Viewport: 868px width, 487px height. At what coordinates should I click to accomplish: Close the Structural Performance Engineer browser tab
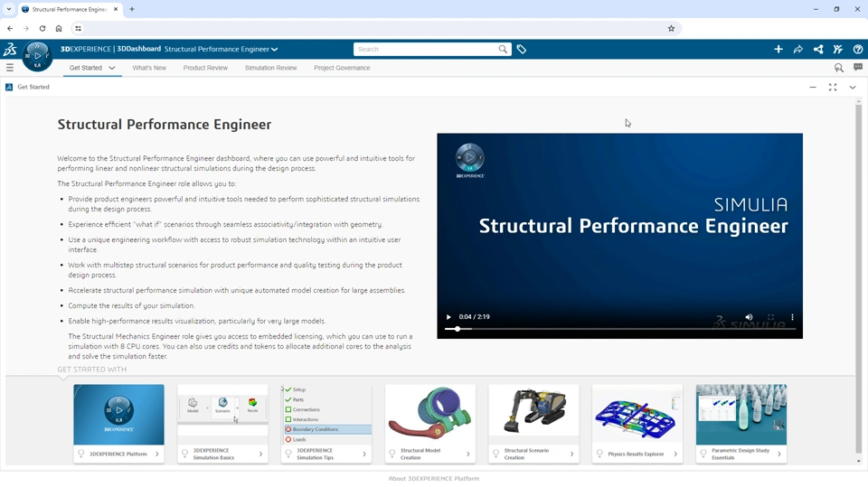(x=116, y=9)
